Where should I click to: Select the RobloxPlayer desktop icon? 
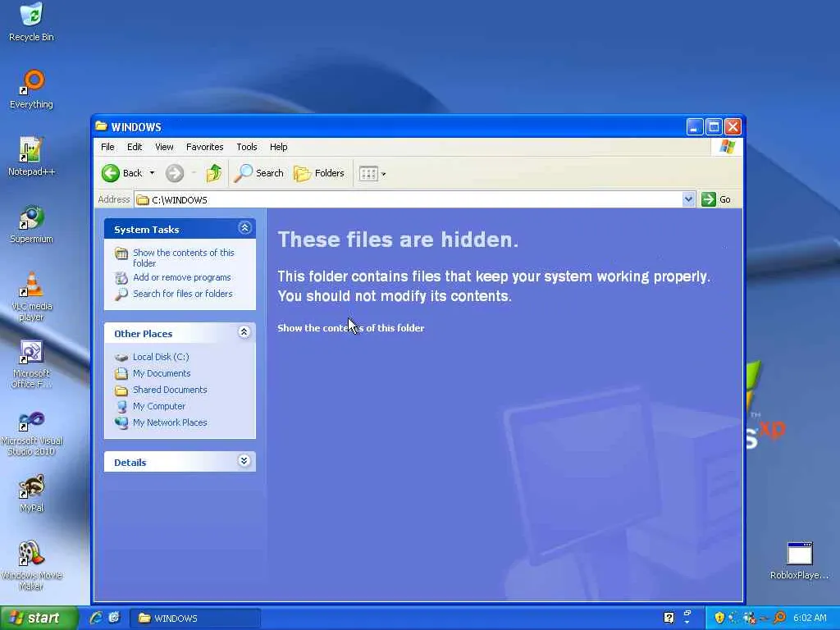tap(799, 561)
